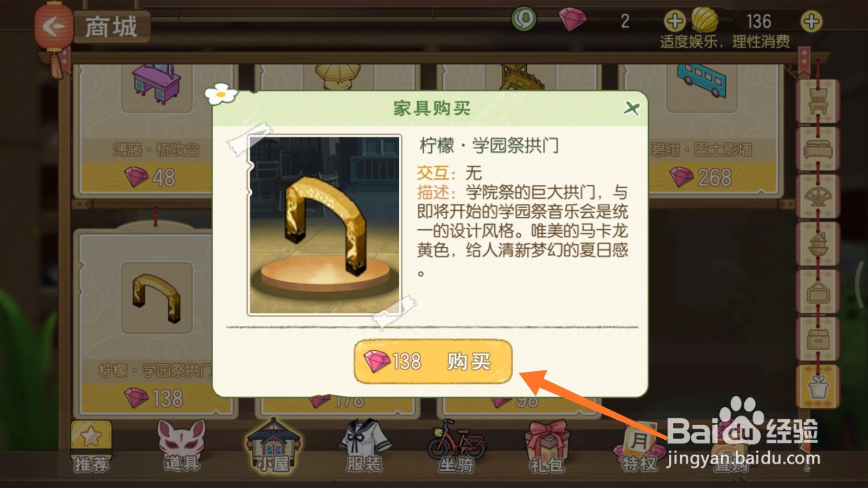Click the arch preview image in dialog
868x488 pixels.
[x=324, y=225]
